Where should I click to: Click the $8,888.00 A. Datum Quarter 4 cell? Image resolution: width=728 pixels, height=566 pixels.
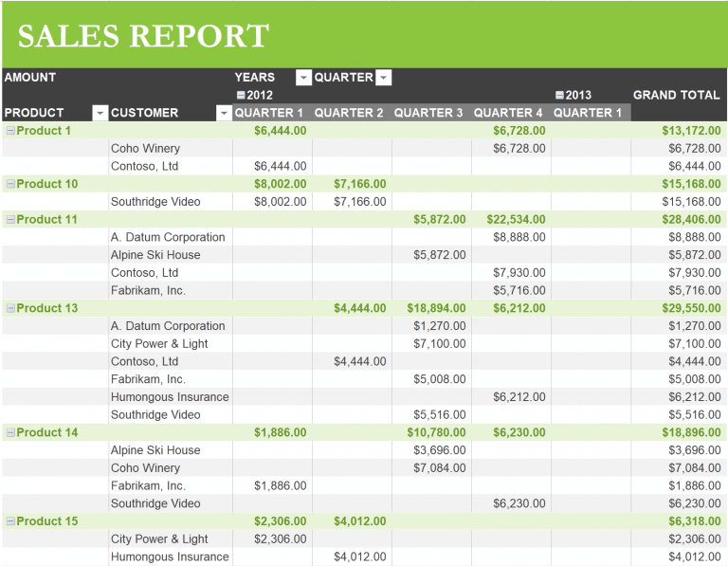(x=519, y=237)
